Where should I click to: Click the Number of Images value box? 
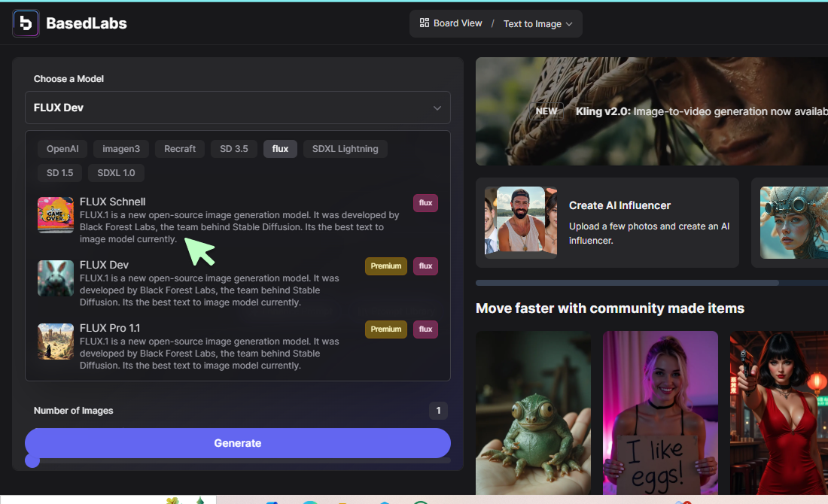click(x=438, y=411)
